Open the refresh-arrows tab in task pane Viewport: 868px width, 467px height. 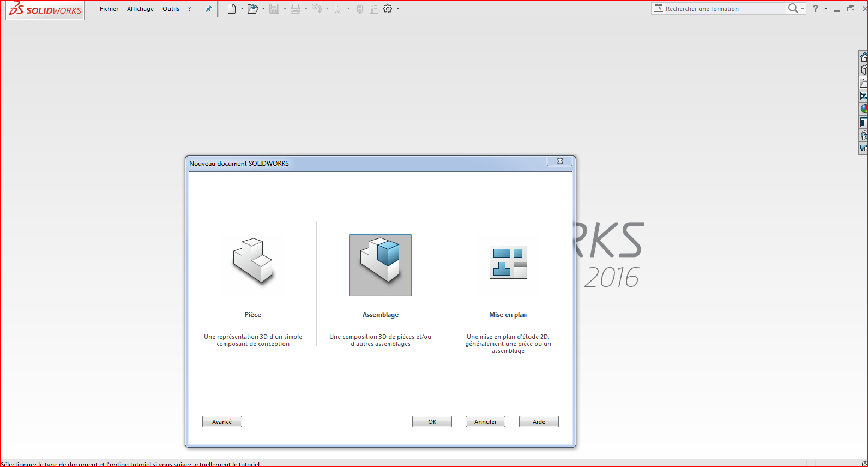click(864, 135)
